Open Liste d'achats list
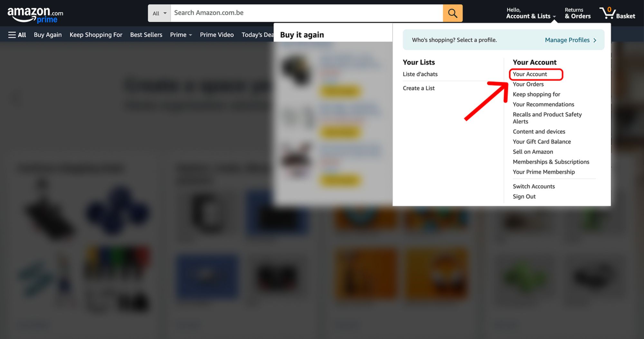 [420, 74]
